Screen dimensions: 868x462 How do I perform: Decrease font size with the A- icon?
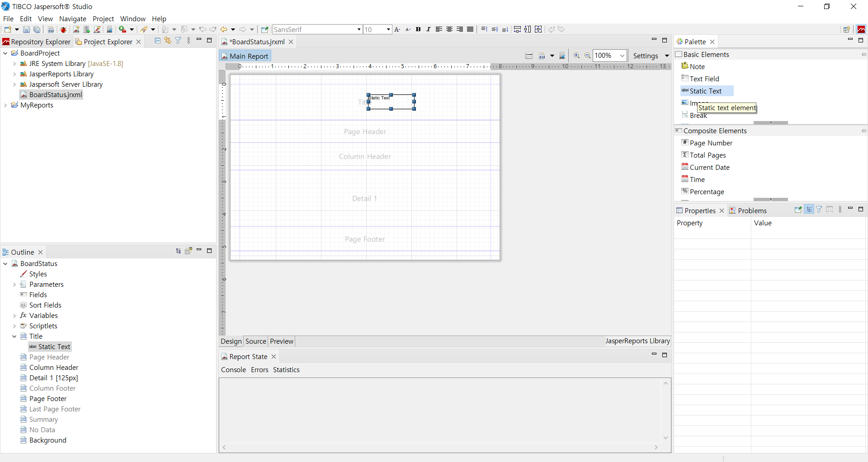pyautogui.click(x=408, y=29)
